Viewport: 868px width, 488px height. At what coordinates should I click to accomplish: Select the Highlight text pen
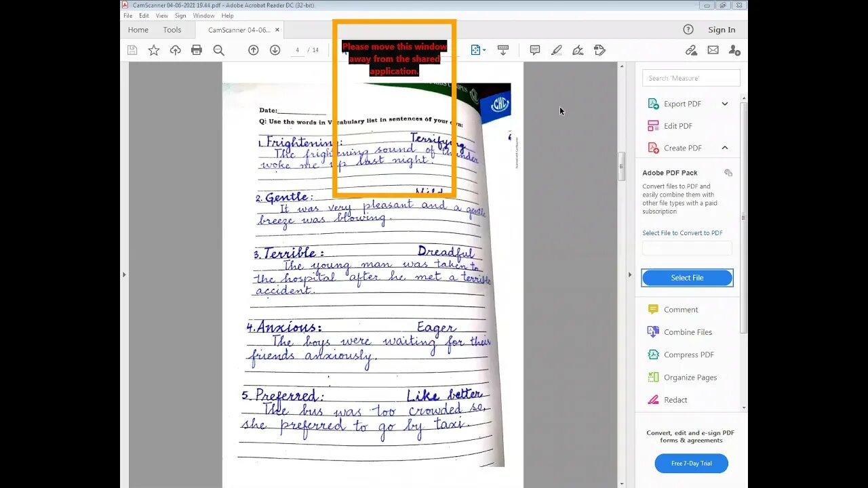coord(557,50)
